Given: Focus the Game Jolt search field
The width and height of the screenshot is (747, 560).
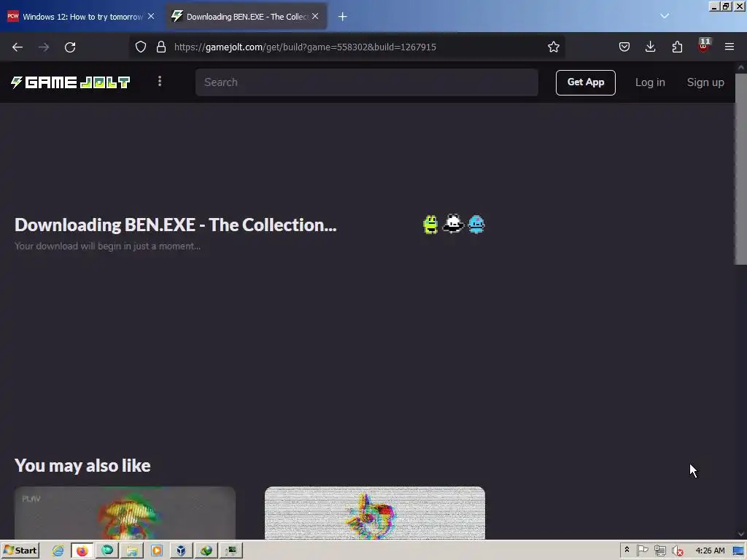Looking at the screenshot, I should pyautogui.click(x=367, y=82).
